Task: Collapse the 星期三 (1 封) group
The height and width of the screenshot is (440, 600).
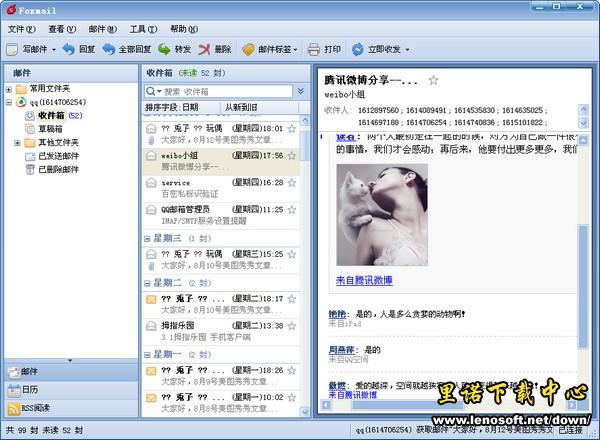Action: [x=147, y=239]
